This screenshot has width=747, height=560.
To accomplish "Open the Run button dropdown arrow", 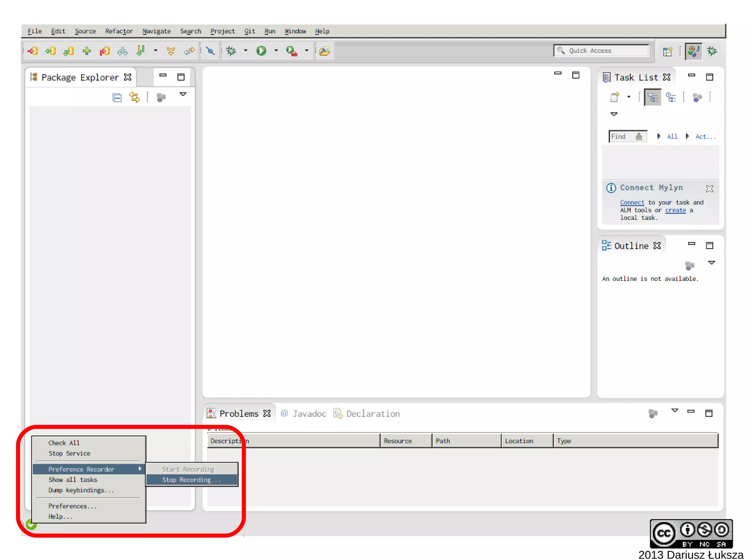I will 276,51.
